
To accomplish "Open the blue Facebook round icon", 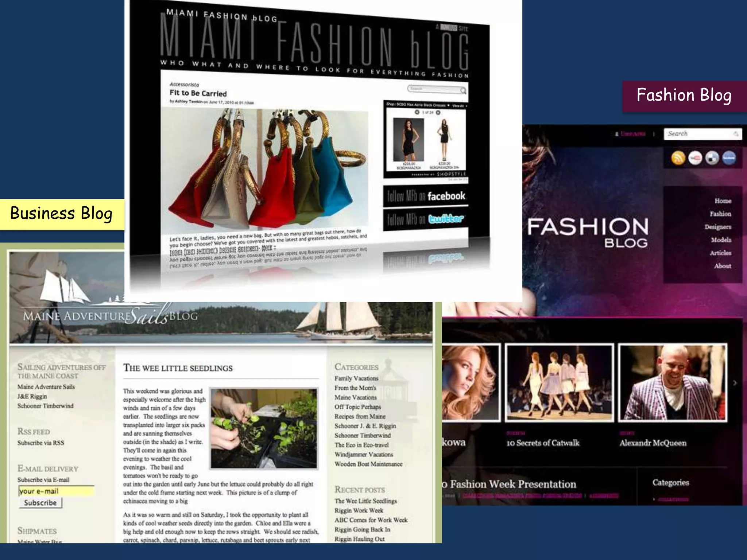I will [x=729, y=158].
